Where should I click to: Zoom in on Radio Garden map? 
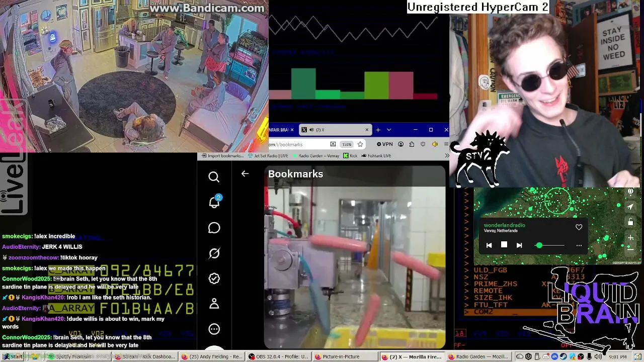coord(630,237)
